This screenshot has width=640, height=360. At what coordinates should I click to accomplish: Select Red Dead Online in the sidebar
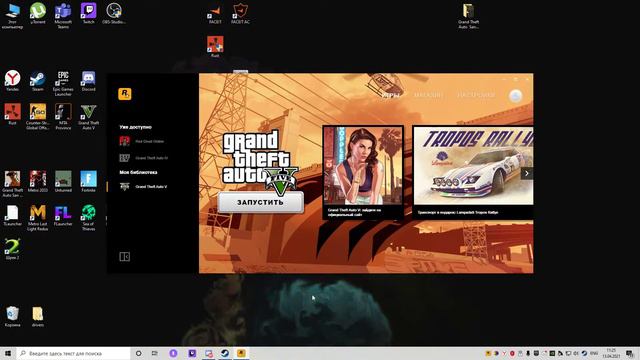pyautogui.click(x=142, y=141)
